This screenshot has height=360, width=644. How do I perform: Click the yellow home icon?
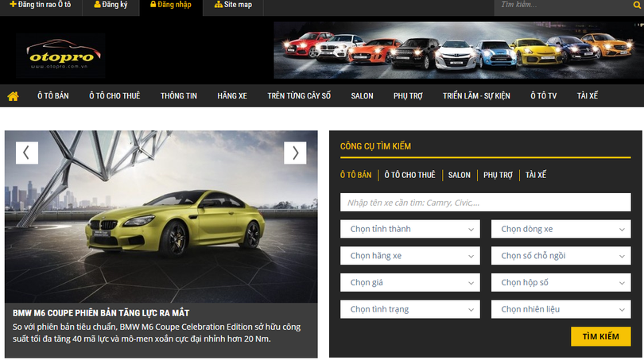point(13,96)
